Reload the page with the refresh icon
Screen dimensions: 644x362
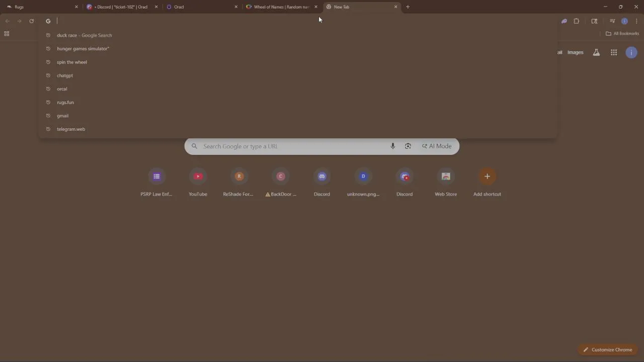[31, 21]
